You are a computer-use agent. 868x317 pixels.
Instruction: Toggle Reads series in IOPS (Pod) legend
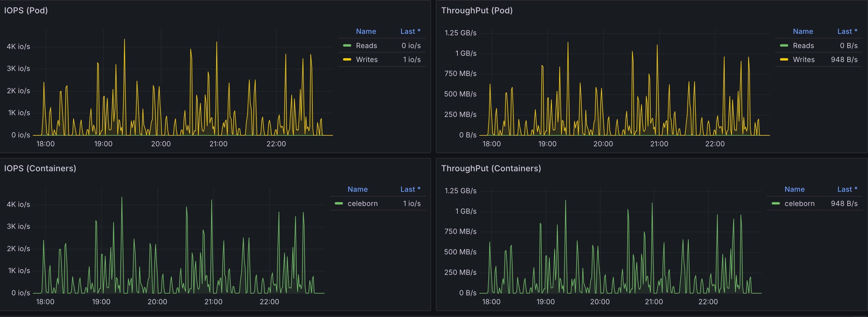(366, 45)
